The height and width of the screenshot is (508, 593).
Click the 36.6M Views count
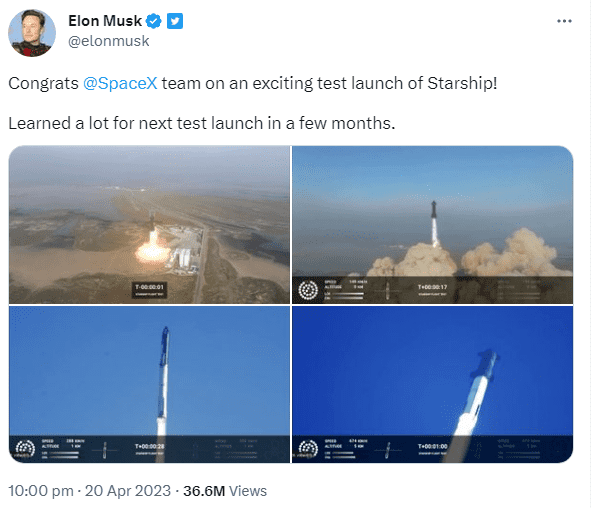(x=225, y=491)
